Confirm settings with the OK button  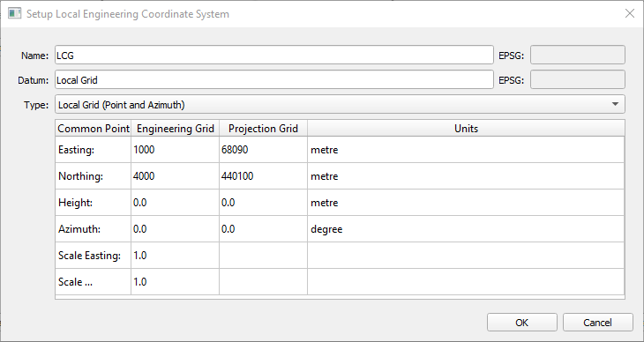(x=522, y=323)
